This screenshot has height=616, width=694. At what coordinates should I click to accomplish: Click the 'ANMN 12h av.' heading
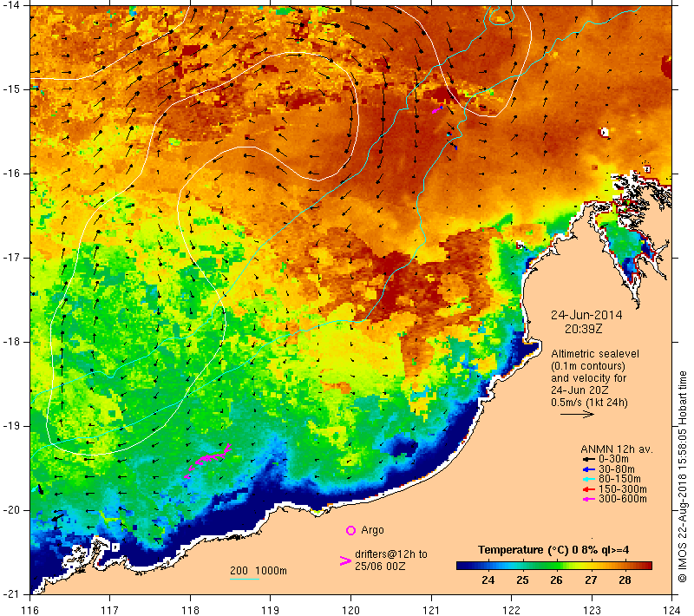pyautogui.click(x=617, y=449)
